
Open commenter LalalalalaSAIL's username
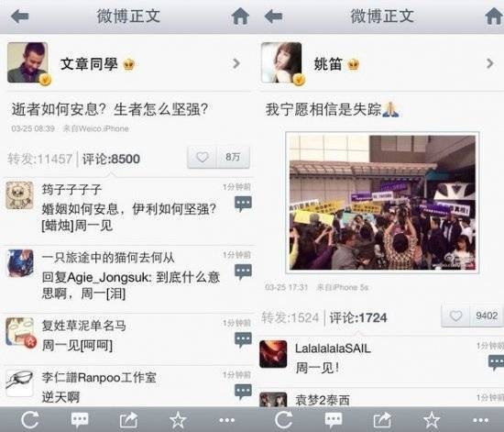click(x=333, y=349)
